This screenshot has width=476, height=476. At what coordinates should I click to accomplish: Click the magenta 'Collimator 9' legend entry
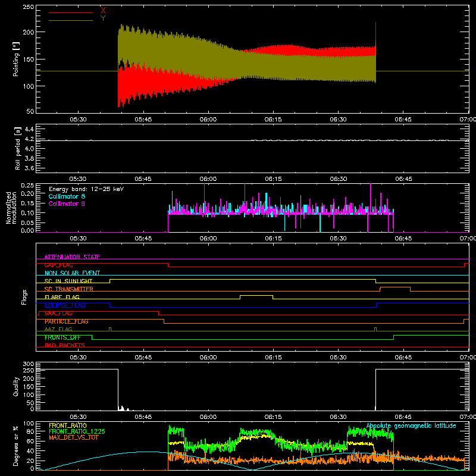point(67,203)
